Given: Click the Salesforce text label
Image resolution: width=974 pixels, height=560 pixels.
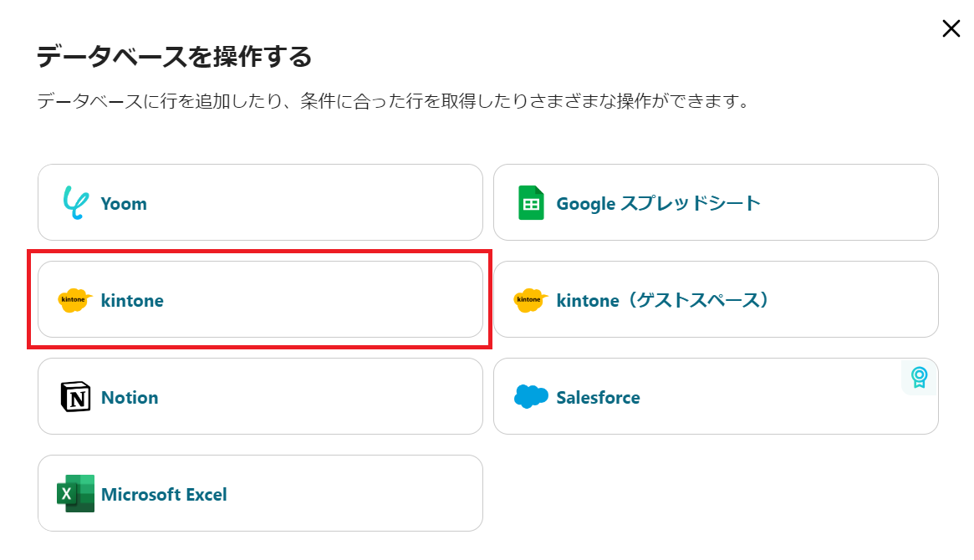Looking at the screenshot, I should [597, 396].
